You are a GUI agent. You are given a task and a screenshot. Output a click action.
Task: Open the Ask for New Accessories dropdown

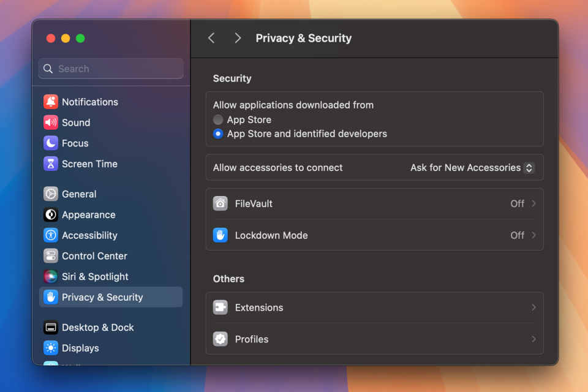472,167
